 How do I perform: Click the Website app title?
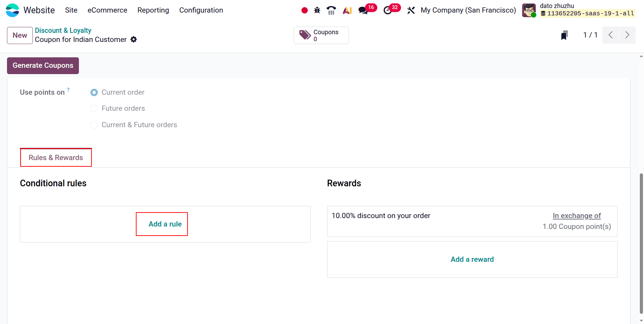tap(39, 10)
